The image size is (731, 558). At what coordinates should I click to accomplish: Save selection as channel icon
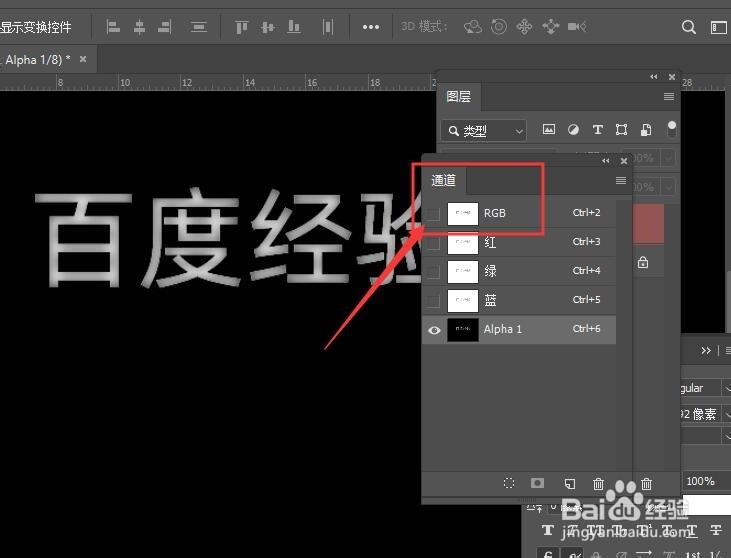(x=537, y=483)
